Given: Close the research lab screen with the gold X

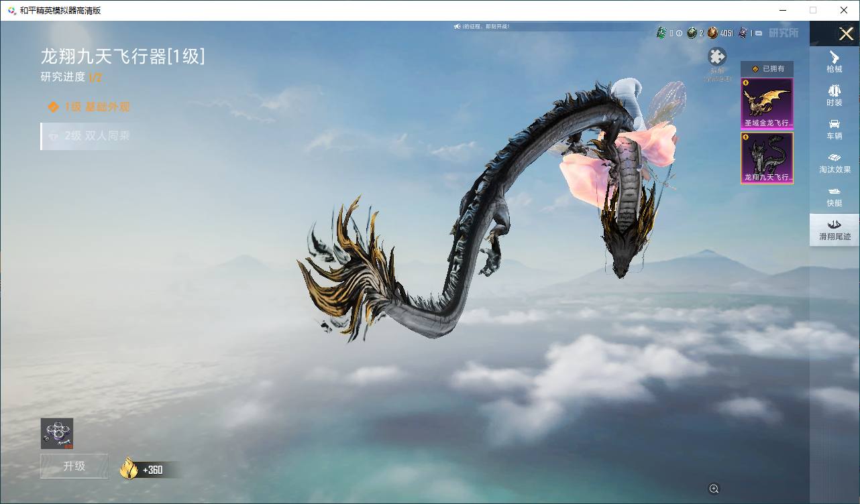Looking at the screenshot, I should click(846, 34).
